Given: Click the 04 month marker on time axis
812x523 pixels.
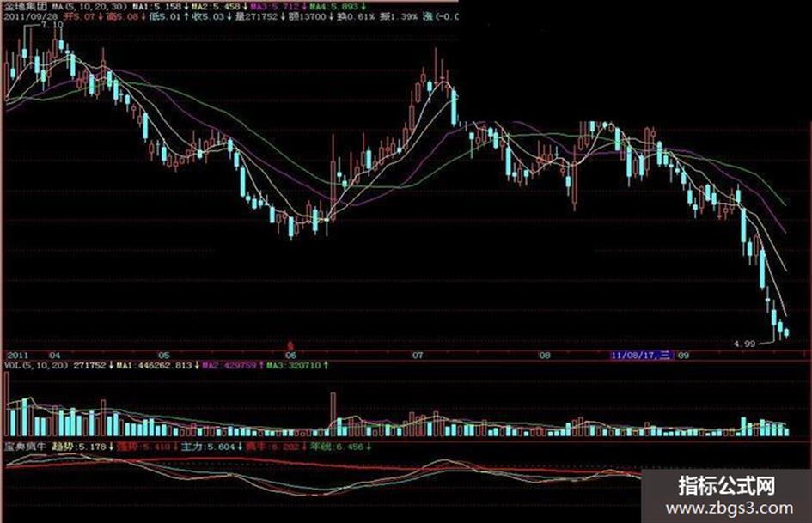Looking at the screenshot, I should pyautogui.click(x=54, y=356).
